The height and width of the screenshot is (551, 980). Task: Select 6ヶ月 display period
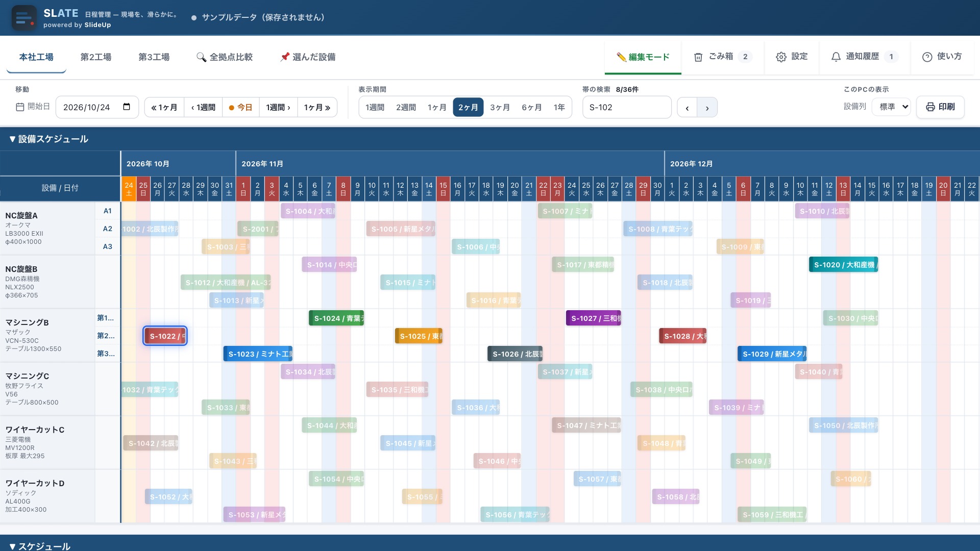[531, 107]
